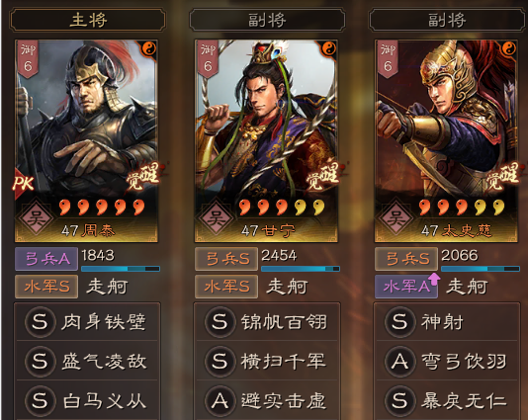This screenshot has height=420, width=528.
Task: Click the PK badge on 周泰's card
Action: (x=24, y=184)
